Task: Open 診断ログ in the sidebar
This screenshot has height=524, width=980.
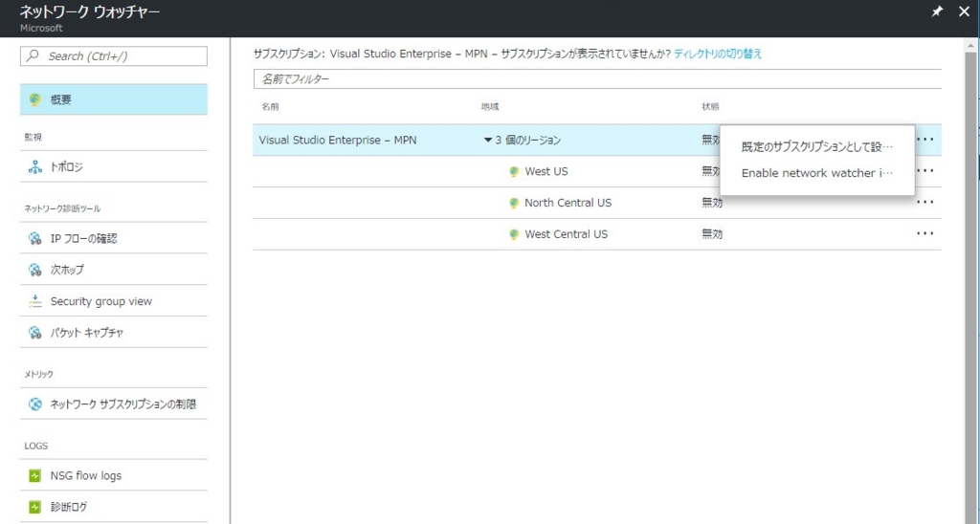Action: [114, 507]
